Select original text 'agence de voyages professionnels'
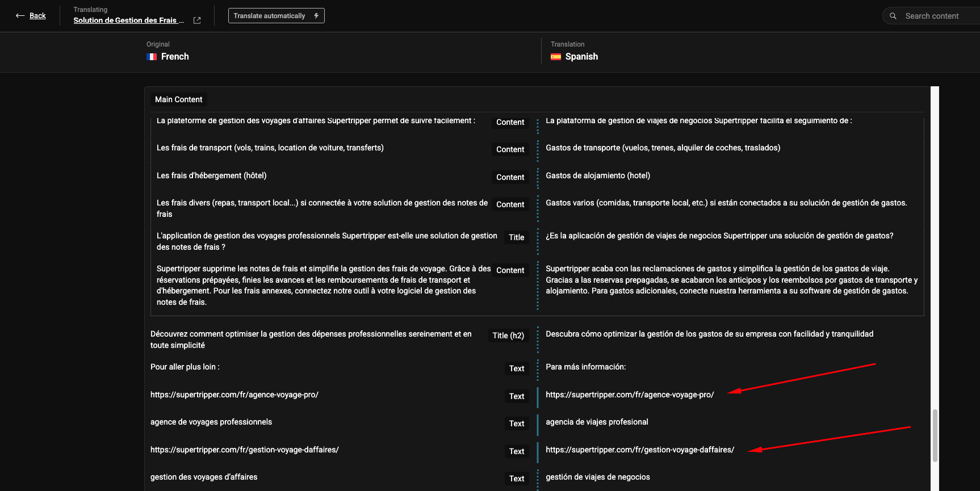This screenshot has height=491, width=980. [x=211, y=422]
